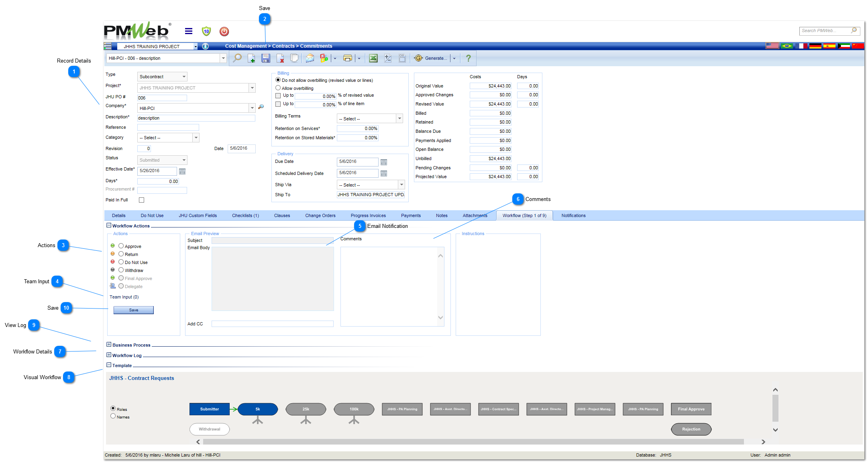The image size is (868, 463).
Task: Click the Approve action radio button
Action: pos(121,246)
